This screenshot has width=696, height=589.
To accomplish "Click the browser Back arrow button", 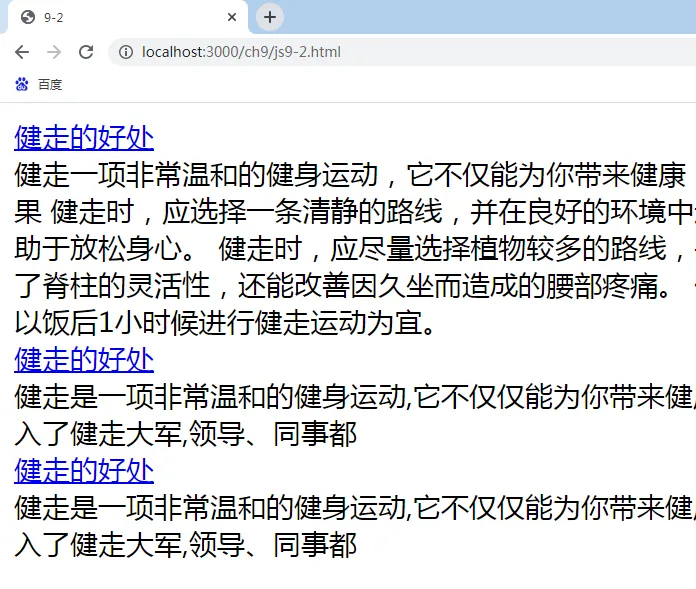I will coord(22,51).
